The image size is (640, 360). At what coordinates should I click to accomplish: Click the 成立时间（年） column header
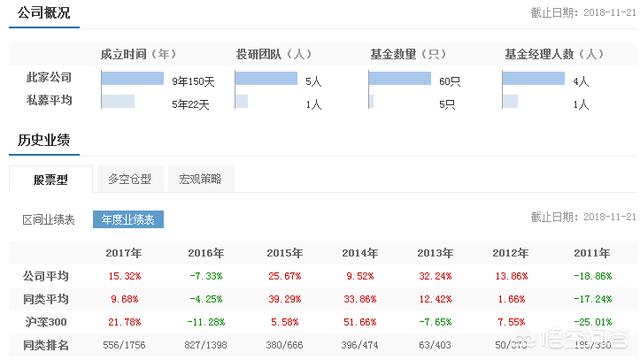[x=138, y=54]
